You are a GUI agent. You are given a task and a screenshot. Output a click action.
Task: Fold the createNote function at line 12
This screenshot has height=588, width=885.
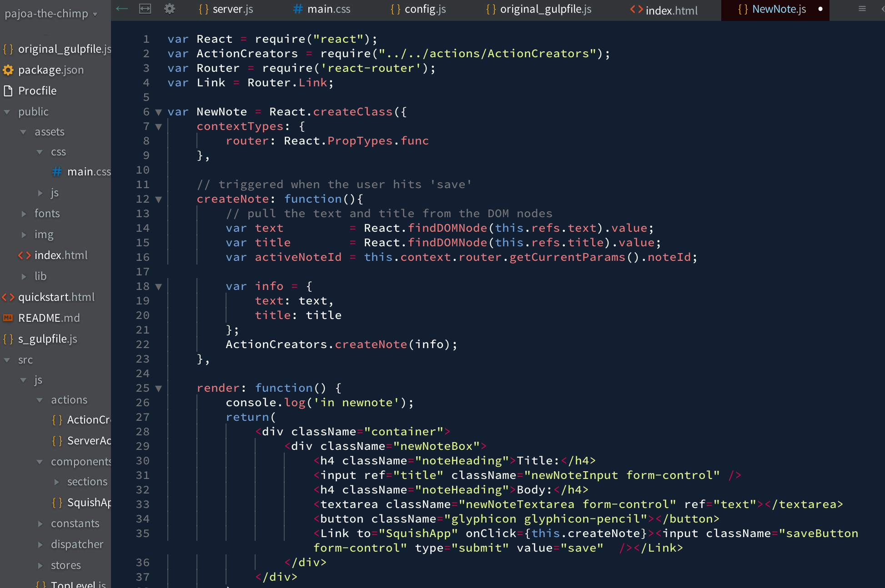(x=158, y=199)
